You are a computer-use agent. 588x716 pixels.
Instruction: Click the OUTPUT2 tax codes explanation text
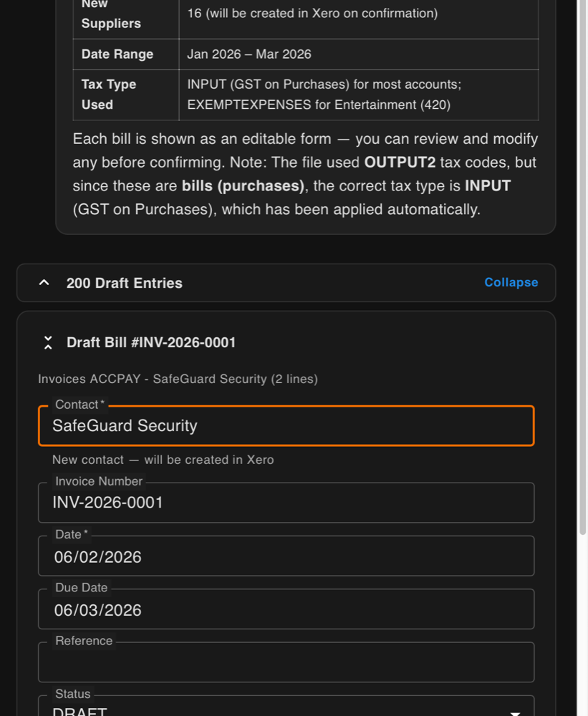point(305,174)
